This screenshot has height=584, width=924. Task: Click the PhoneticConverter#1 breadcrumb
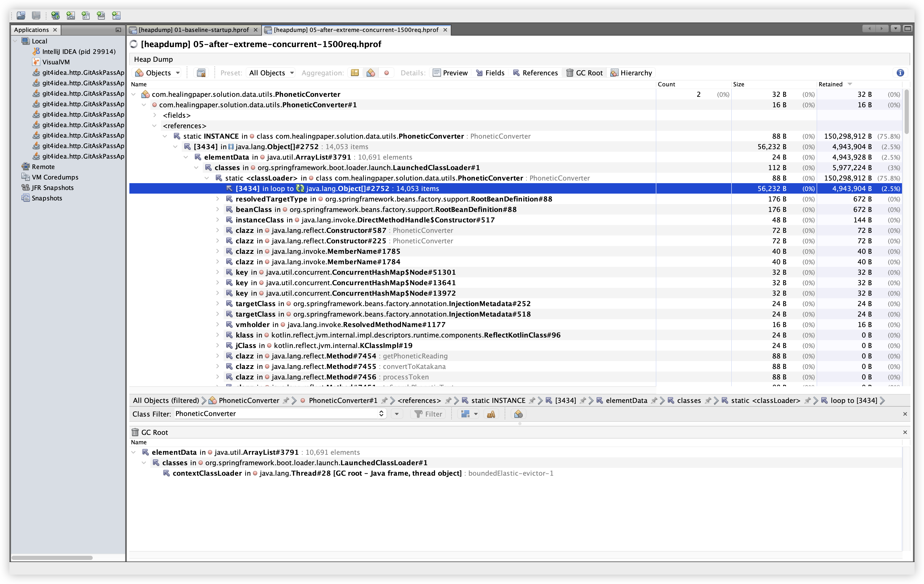coord(343,401)
